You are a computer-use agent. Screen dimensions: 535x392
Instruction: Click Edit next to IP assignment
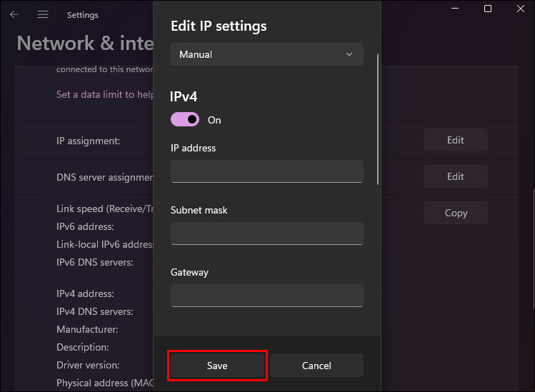click(x=455, y=140)
